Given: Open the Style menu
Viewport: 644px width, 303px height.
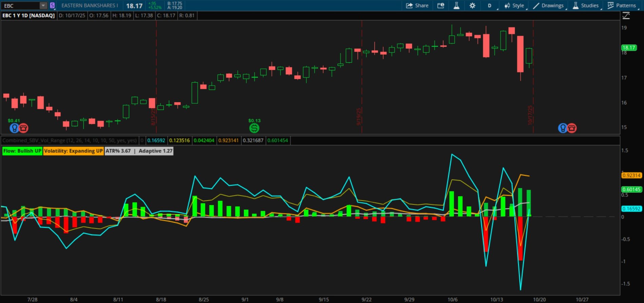Looking at the screenshot, I should click(x=515, y=5).
